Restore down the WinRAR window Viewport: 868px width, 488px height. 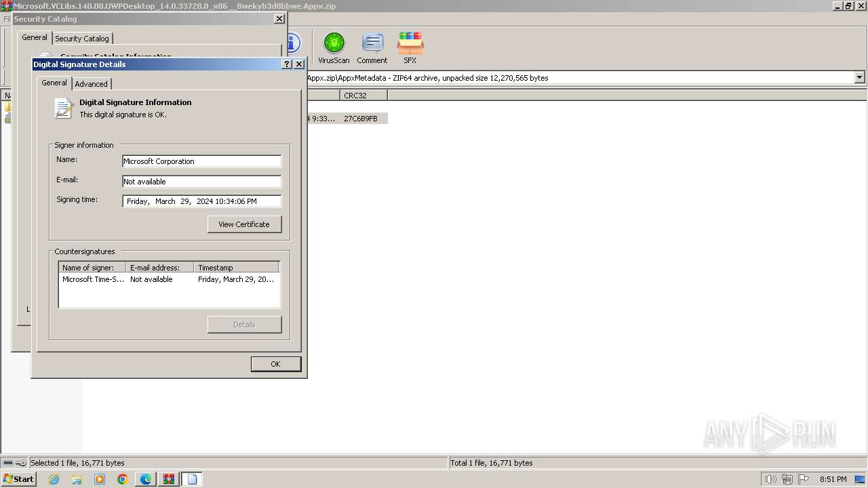click(x=848, y=6)
